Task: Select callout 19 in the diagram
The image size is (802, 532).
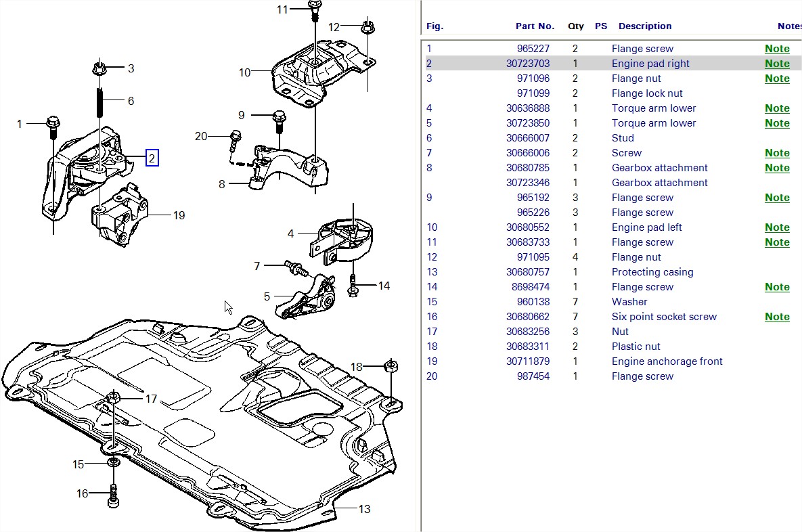Action: [x=179, y=215]
